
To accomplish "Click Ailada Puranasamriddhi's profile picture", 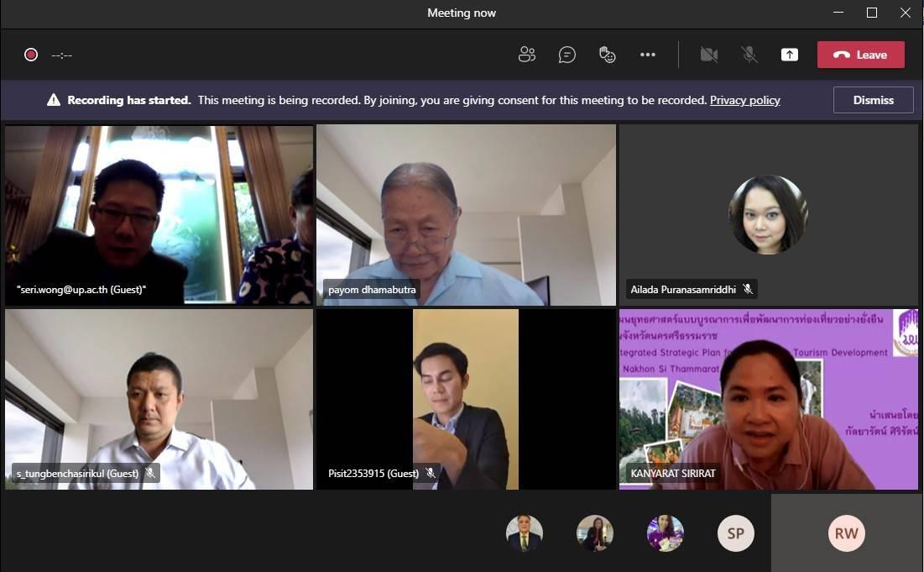I will coord(768,215).
